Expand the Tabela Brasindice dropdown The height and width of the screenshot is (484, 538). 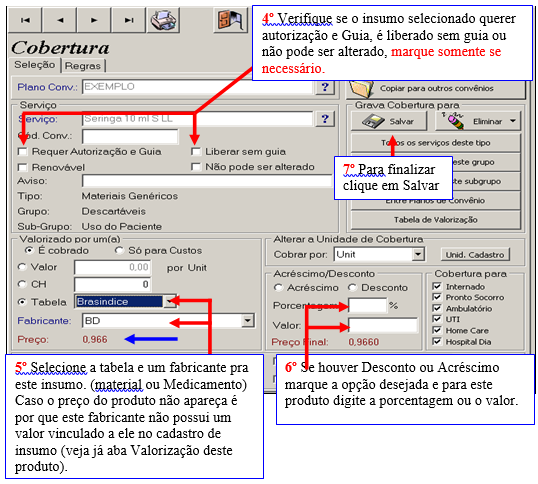tap(169, 302)
